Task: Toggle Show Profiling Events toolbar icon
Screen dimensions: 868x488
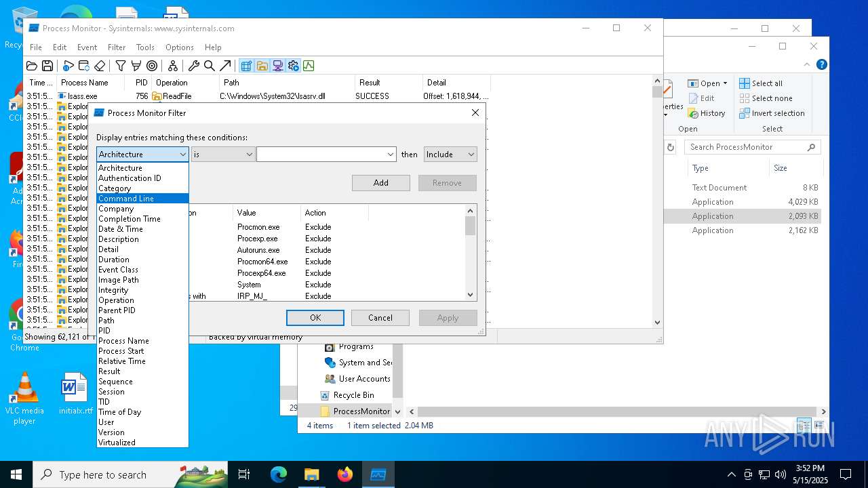Action: (x=309, y=66)
